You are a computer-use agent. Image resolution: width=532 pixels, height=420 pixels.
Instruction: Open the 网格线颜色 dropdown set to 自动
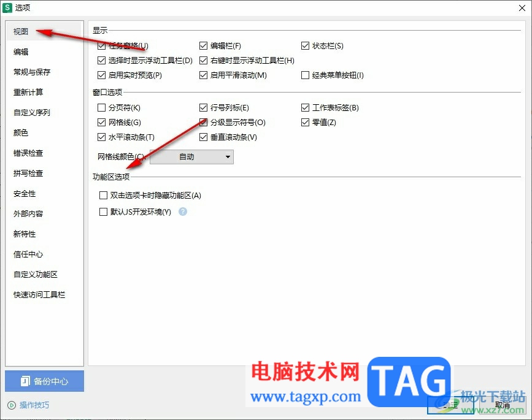191,157
